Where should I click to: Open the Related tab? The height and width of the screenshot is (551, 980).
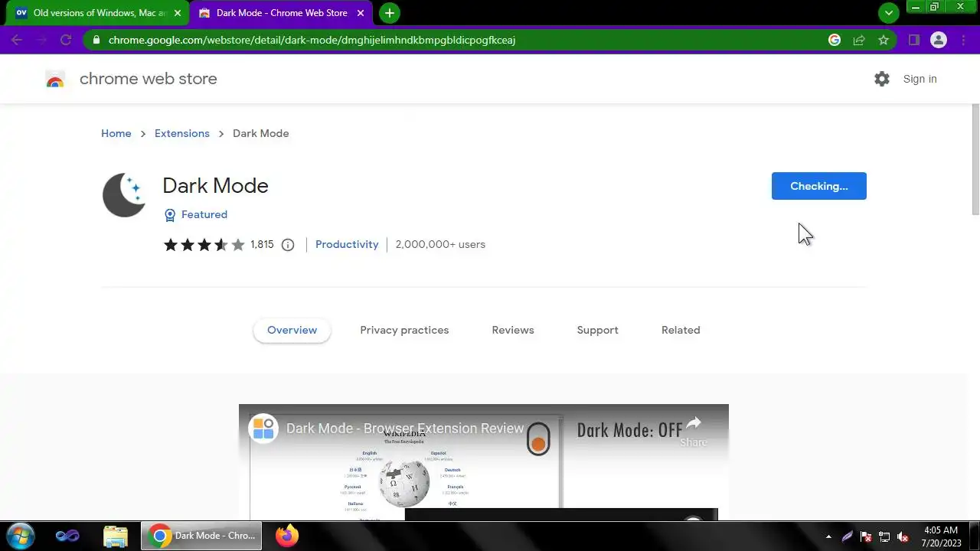[x=681, y=331]
